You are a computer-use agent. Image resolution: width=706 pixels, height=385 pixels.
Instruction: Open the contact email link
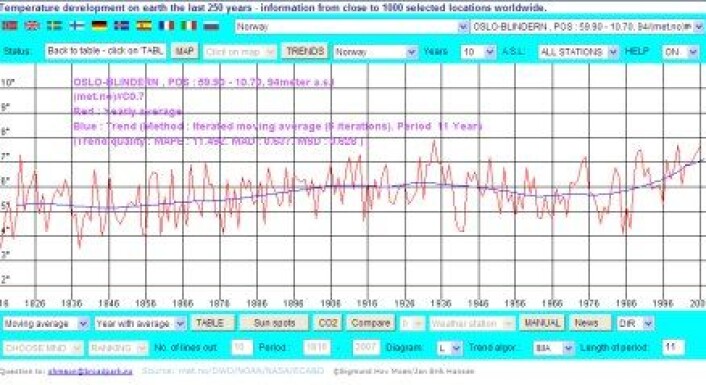90,371
